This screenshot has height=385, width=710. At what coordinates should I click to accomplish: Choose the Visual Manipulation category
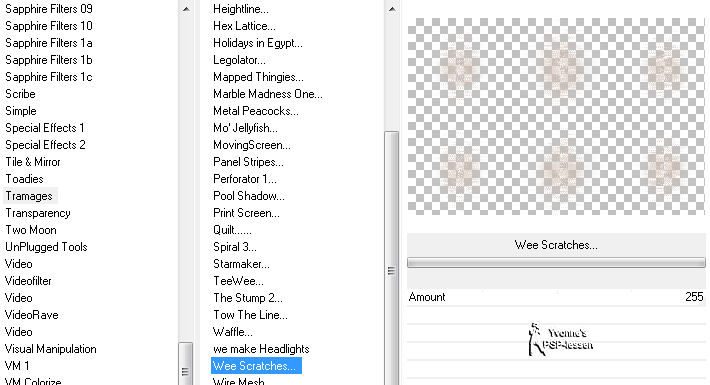pos(51,349)
